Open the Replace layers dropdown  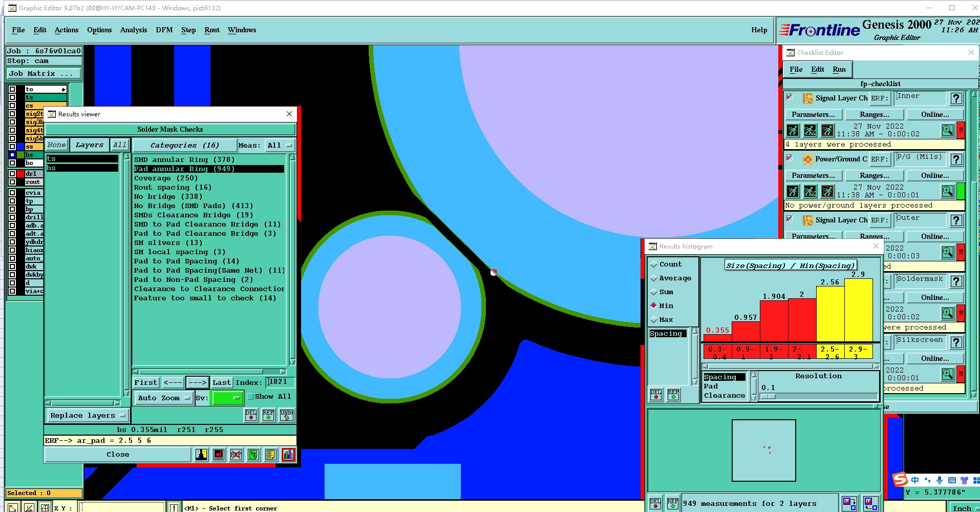(88, 416)
